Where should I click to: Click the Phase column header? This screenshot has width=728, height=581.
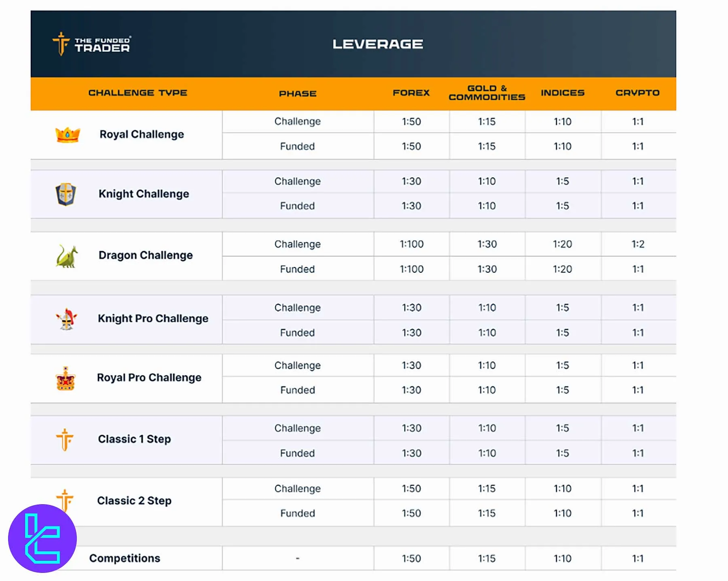297,93
